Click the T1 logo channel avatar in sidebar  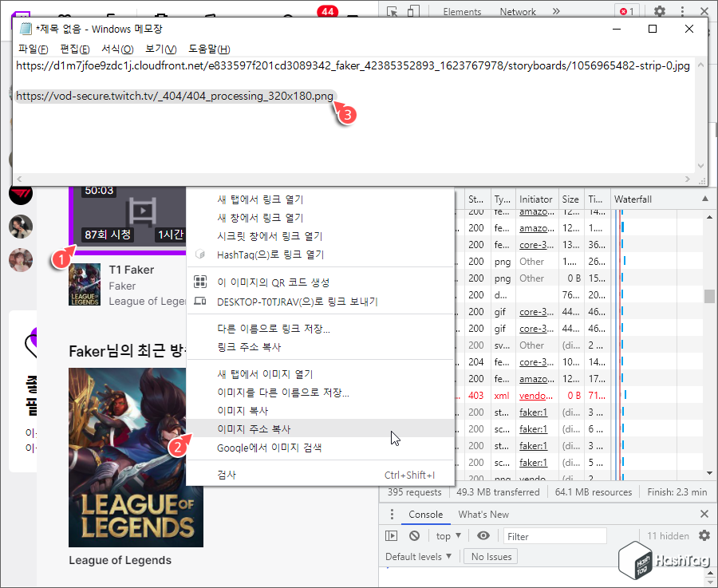tap(21, 194)
